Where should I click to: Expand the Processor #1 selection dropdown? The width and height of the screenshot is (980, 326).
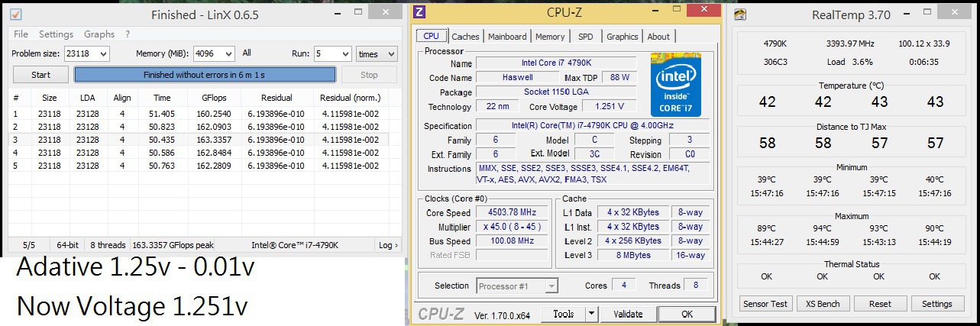coord(550,286)
